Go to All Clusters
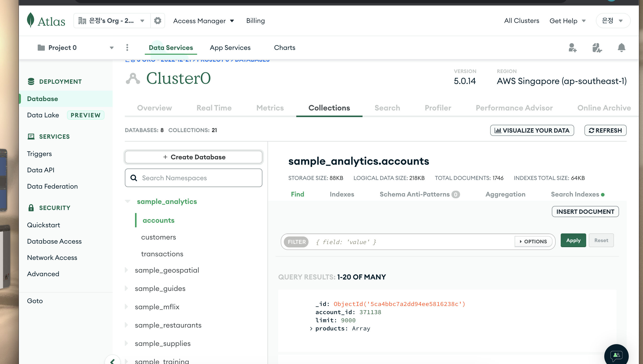 coord(521,21)
